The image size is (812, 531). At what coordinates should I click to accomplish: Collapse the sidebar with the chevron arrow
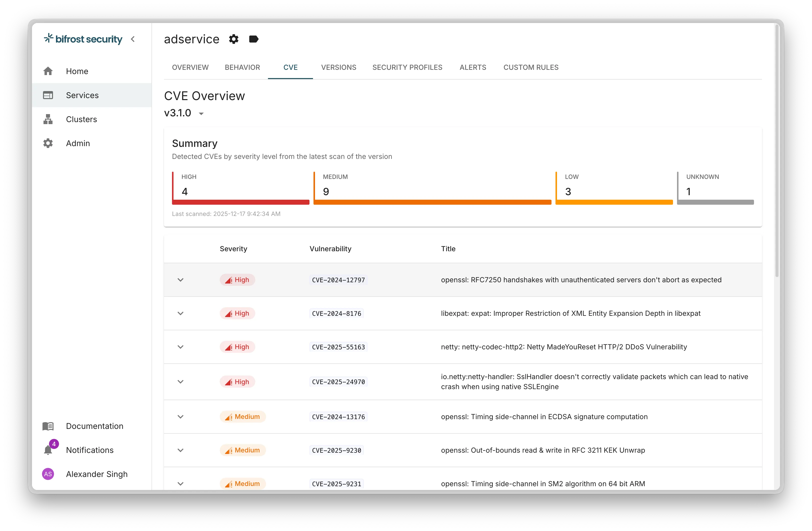click(x=133, y=39)
